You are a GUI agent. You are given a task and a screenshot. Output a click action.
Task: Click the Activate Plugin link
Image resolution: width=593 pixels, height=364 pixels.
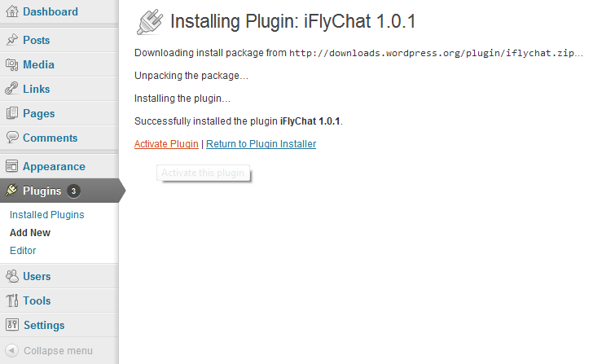pyautogui.click(x=166, y=144)
